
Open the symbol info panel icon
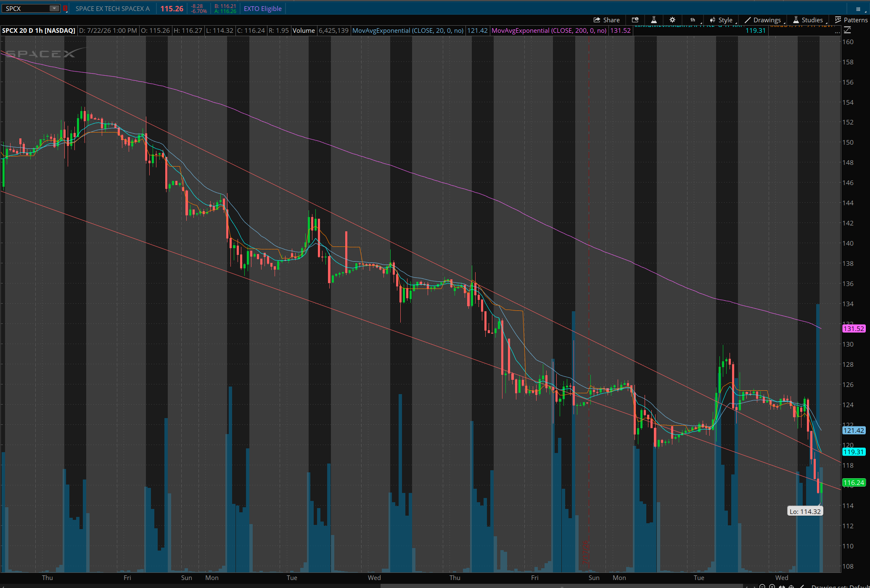point(635,20)
